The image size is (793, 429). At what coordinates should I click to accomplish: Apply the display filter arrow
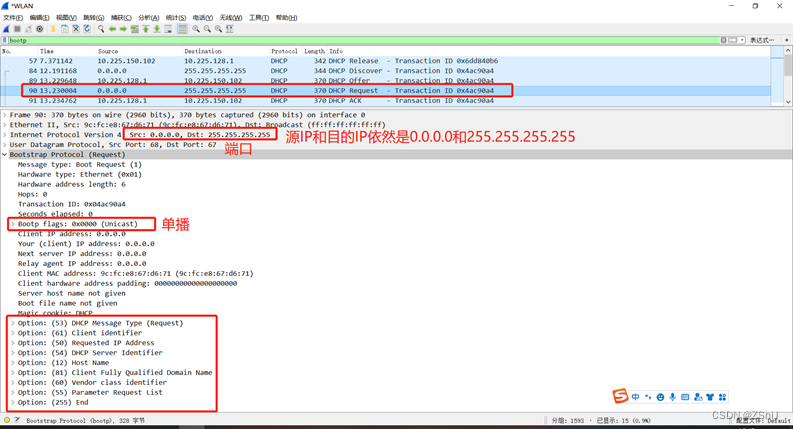(x=733, y=40)
